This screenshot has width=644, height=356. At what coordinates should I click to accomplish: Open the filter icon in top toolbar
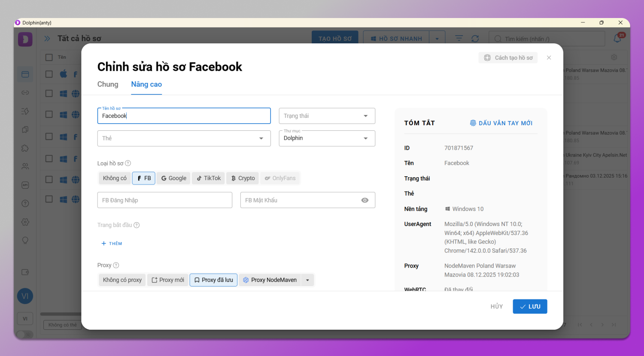459,39
